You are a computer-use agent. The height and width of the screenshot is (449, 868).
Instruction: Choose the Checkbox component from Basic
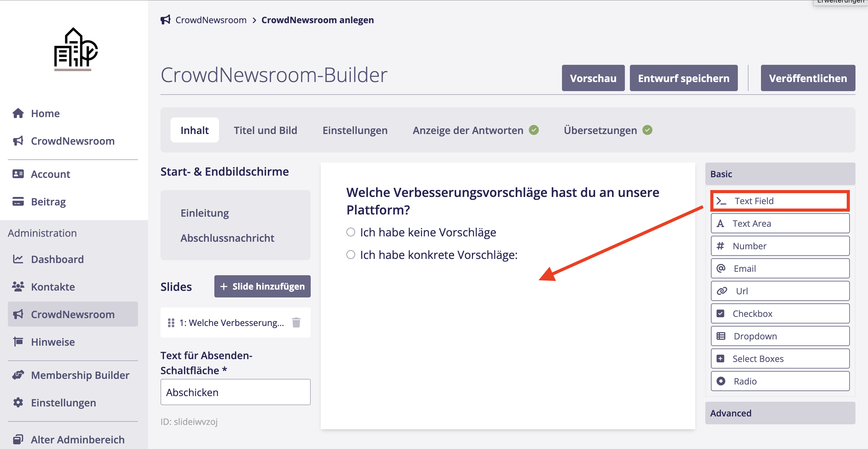[x=780, y=313]
